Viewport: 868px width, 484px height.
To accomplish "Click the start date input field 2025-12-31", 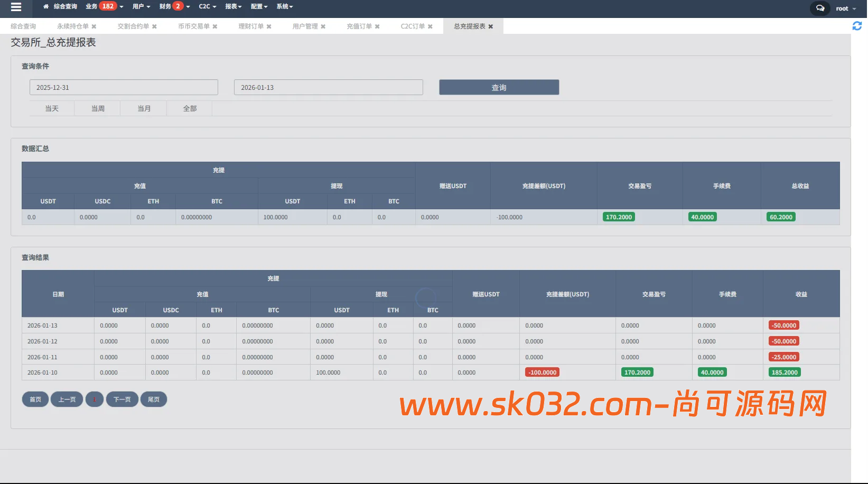I will click(123, 87).
